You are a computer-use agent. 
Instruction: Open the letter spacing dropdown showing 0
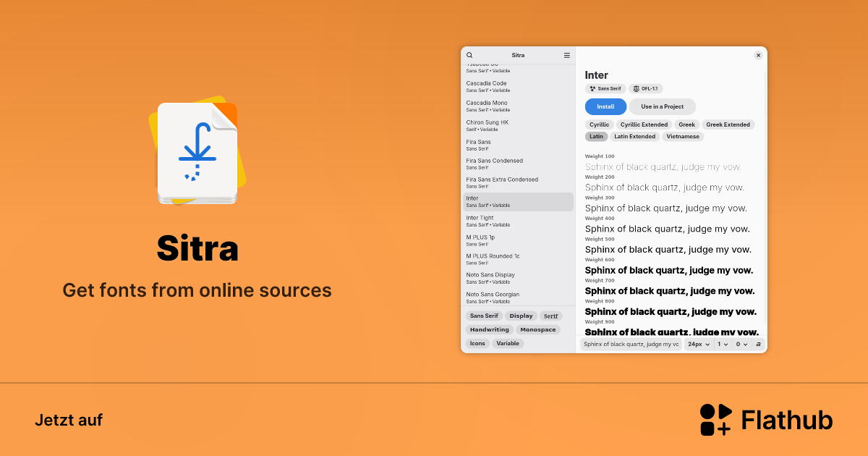tap(742, 344)
